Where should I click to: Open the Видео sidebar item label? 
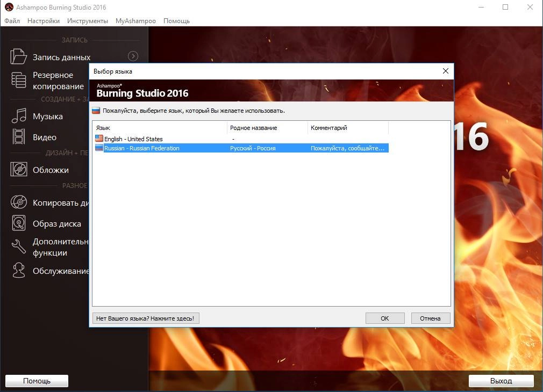45,137
